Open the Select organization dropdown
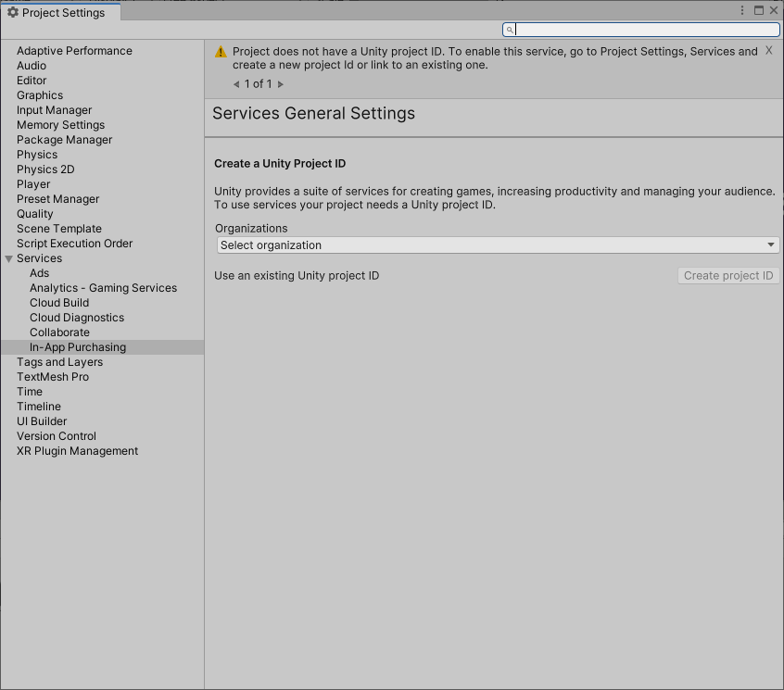784x690 pixels. pyautogui.click(x=497, y=245)
